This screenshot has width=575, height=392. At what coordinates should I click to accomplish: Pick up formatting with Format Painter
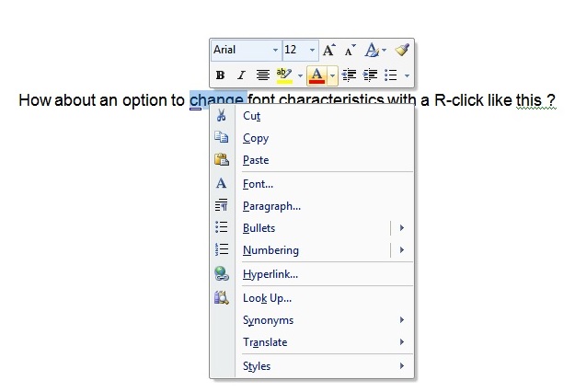pyautogui.click(x=402, y=51)
